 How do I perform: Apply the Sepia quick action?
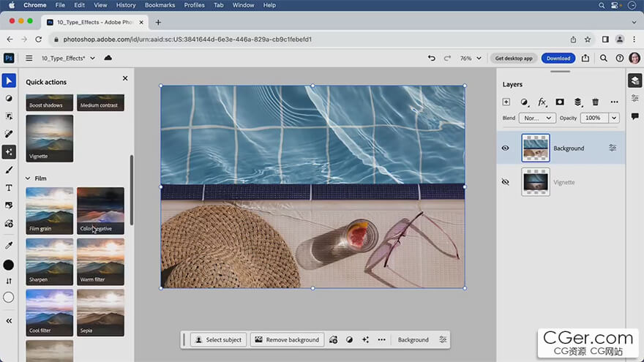[x=101, y=313]
